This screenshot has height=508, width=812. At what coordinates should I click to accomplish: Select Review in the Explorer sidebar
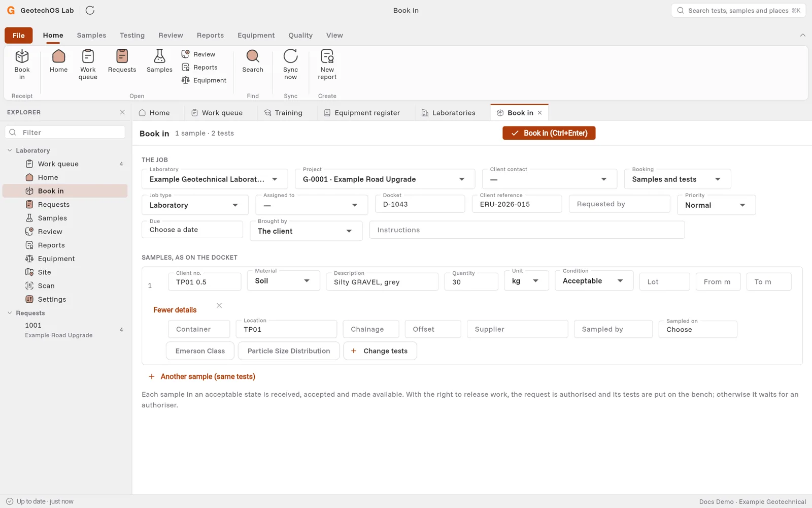coord(65,232)
